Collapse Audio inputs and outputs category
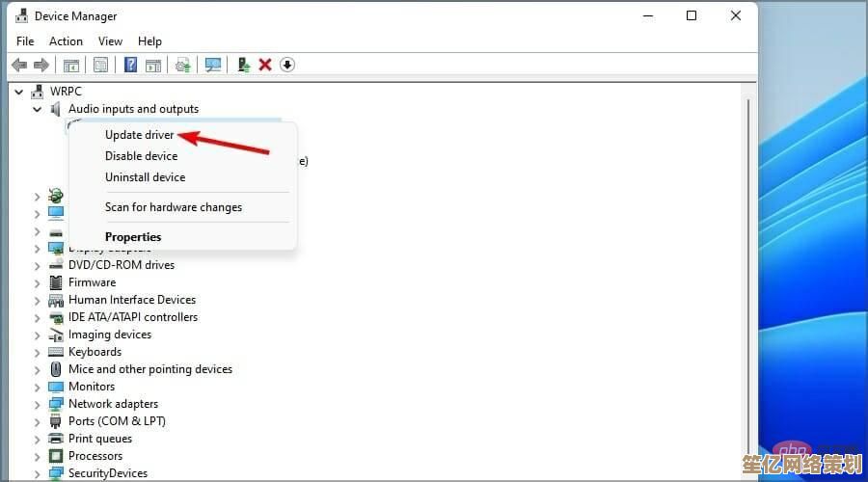 point(38,109)
